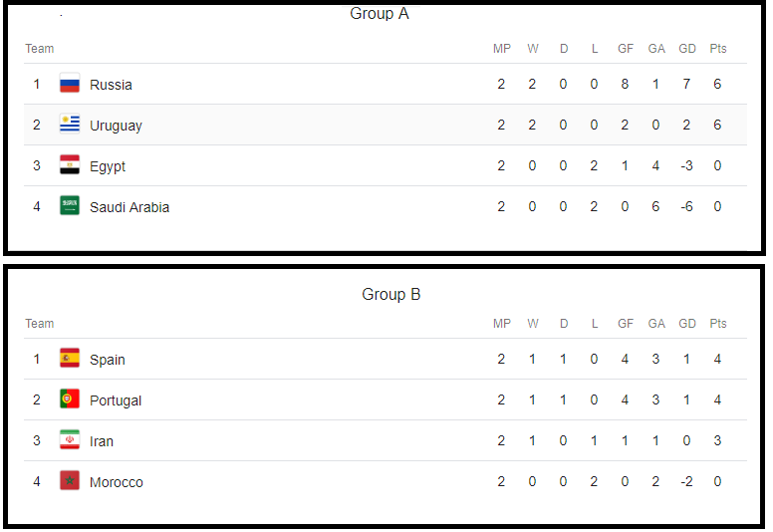Screen dimensions: 773x532
Task: Select Egypt's points value in the table
Action: pos(717,165)
